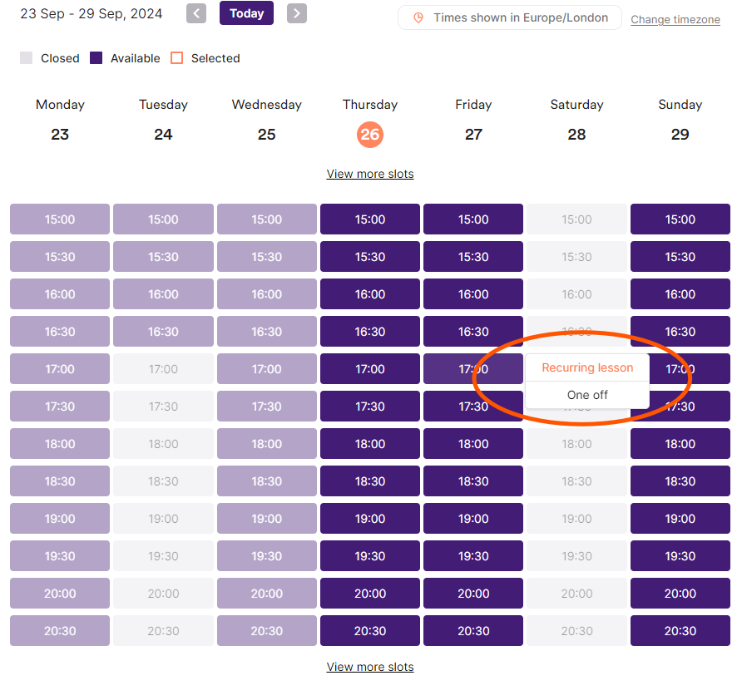Viewport: 742px width, 700px height.
Task: Select Thursday 26 date circle
Action: click(x=370, y=135)
